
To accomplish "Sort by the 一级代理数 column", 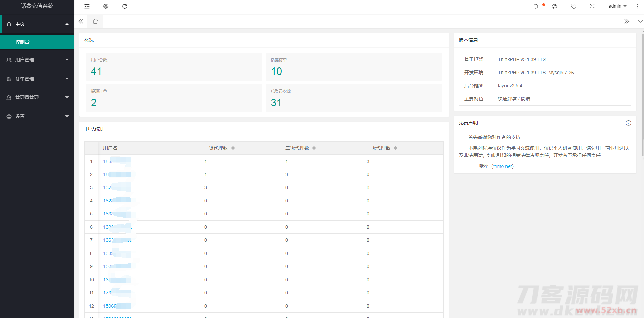I will click(x=233, y=148).
